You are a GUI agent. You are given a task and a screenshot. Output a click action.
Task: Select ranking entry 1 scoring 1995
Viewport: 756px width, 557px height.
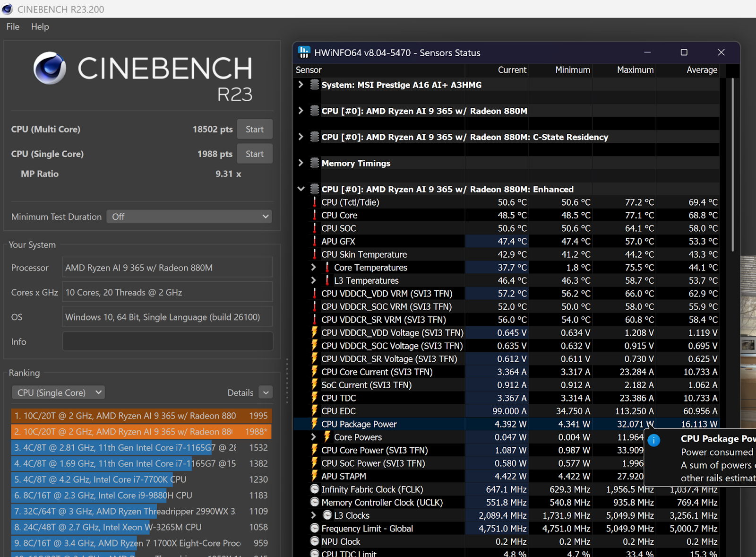[141, 416]
